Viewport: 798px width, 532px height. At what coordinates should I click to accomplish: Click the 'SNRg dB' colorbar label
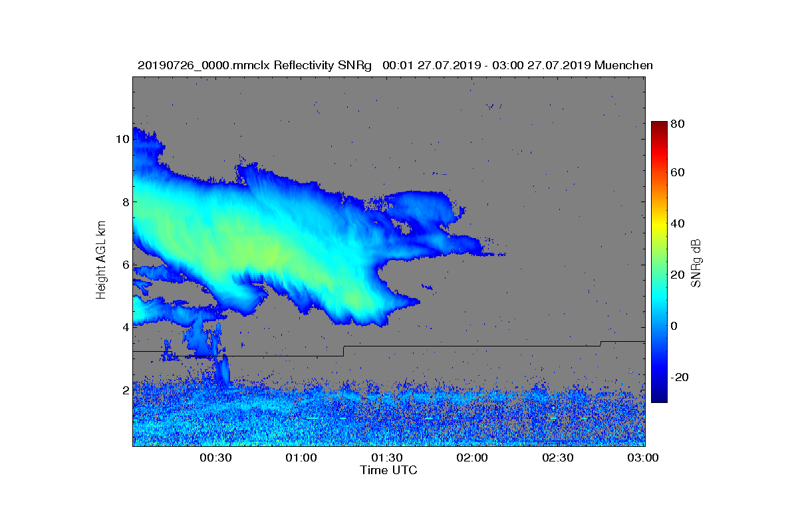point(696,263)
